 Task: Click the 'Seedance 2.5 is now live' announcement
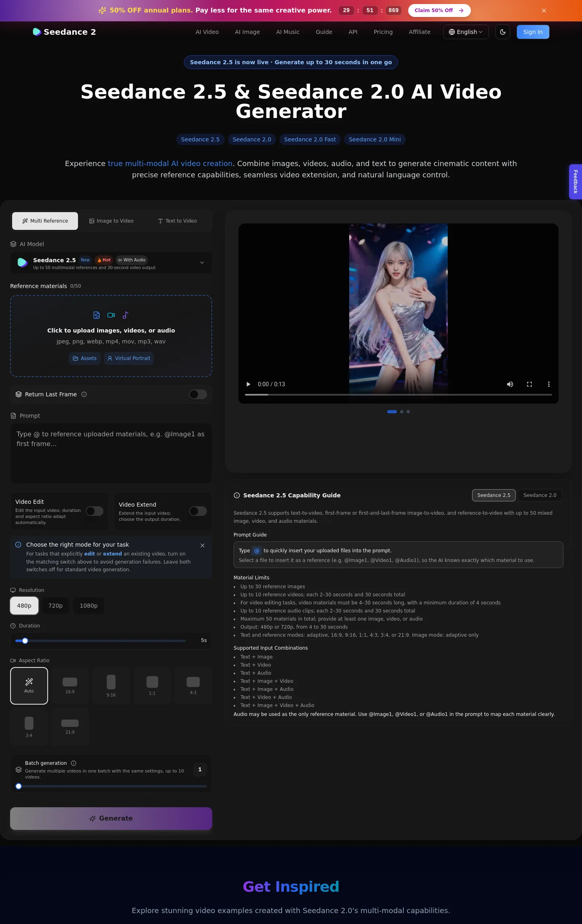point(291,62)
